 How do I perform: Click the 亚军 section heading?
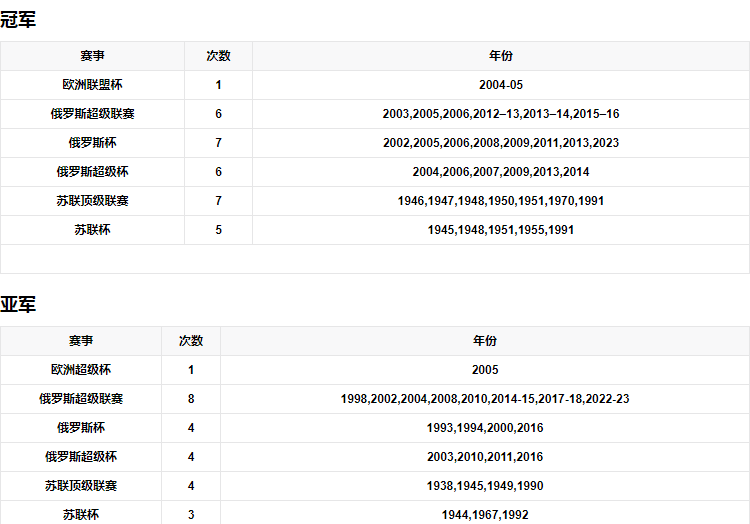[18, 305]
